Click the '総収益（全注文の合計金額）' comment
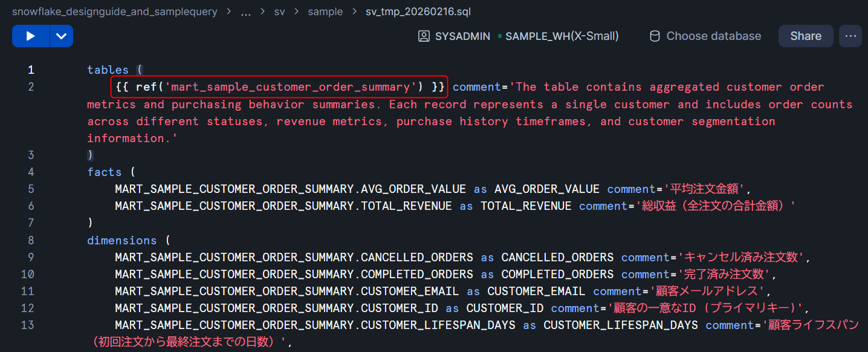This screenshot has height=352, width=868. [x=716, y=206]
